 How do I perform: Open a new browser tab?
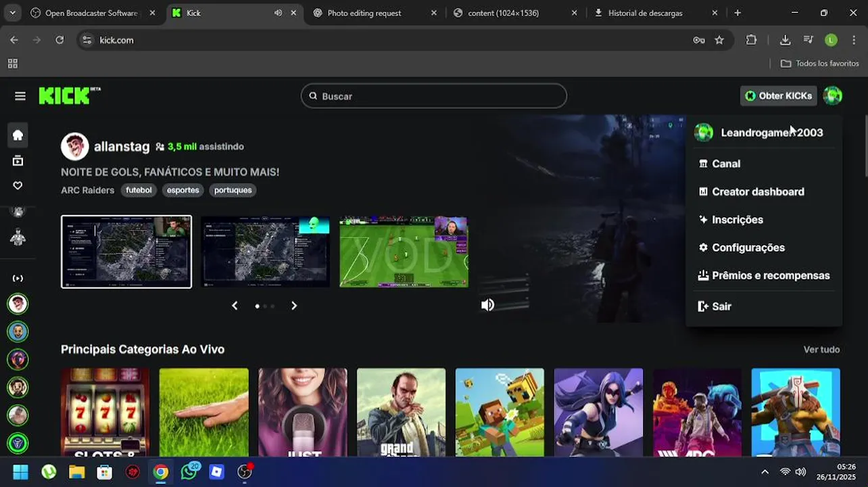click(738, 13)
